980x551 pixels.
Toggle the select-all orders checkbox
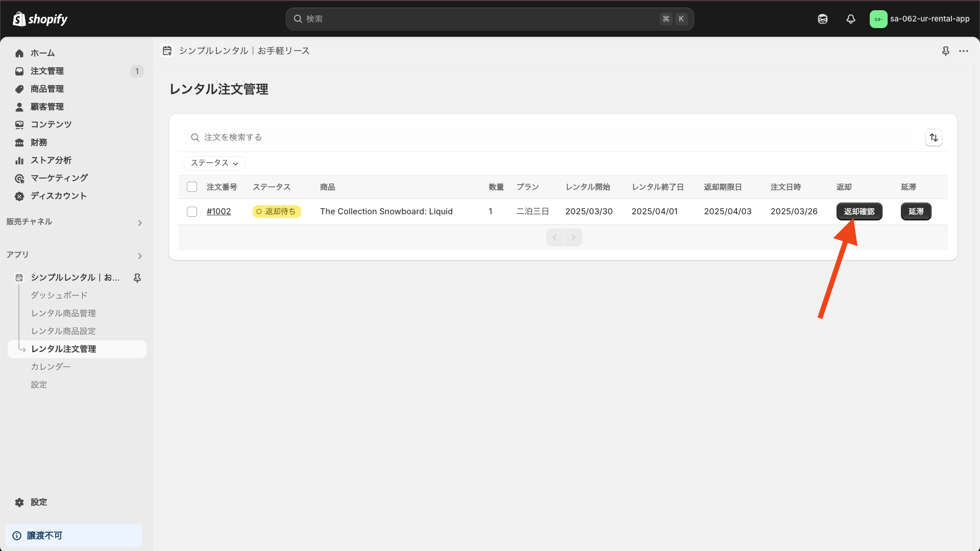pos(192,187)
